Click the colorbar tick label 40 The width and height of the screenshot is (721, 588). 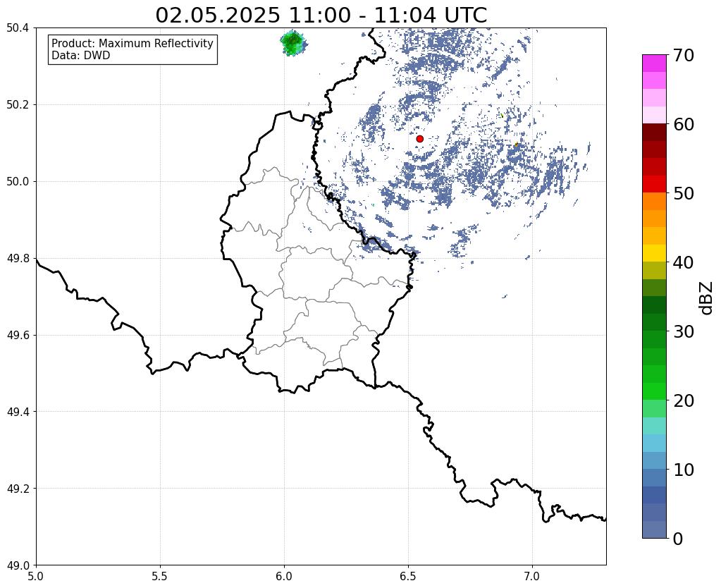coord(684,262)
